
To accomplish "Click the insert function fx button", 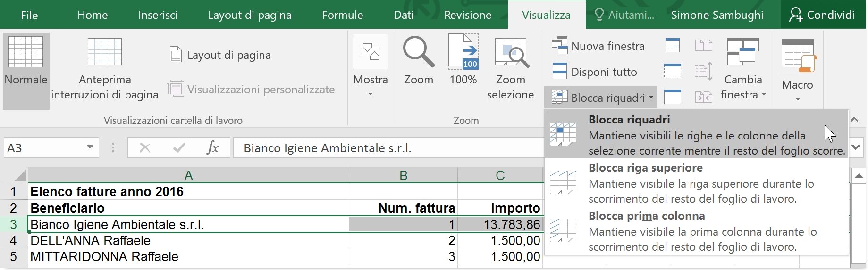I will [212, 148].
